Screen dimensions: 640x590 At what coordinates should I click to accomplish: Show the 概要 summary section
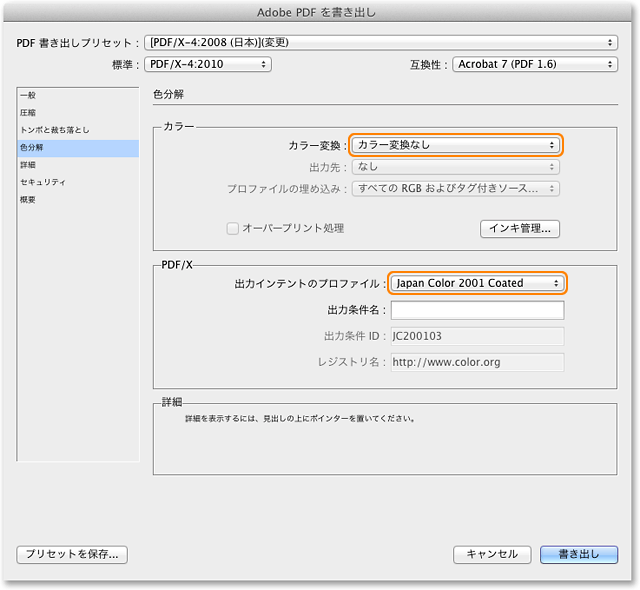click(28, 200)
